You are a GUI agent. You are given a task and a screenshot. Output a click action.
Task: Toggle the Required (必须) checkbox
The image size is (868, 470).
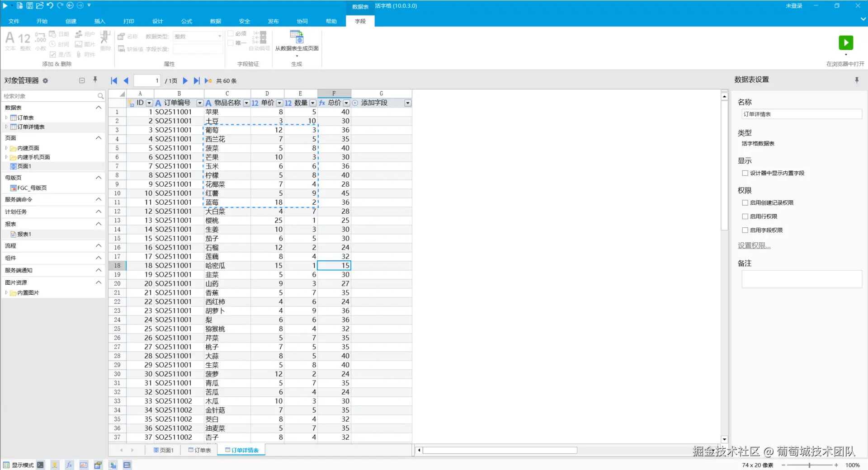click(231, 33)
